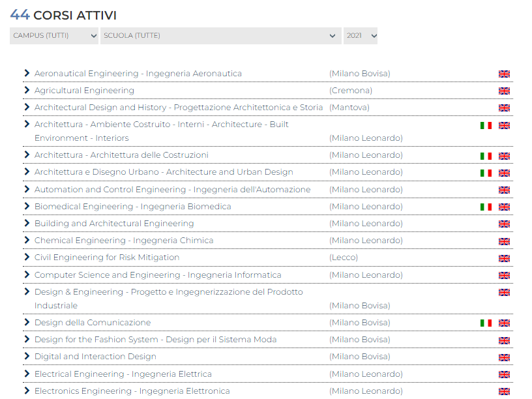The height and width of the screenshot is (399, 532).
Task: Expand Architettura delle Costruzioni chevron
Action: (27, 155)
